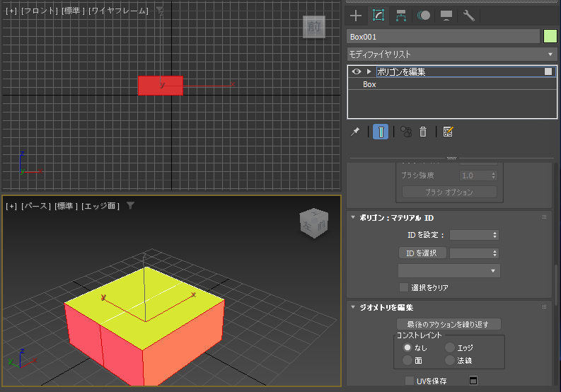
Task: Open the Hierarchy panel tab
Action: (400, 16)
